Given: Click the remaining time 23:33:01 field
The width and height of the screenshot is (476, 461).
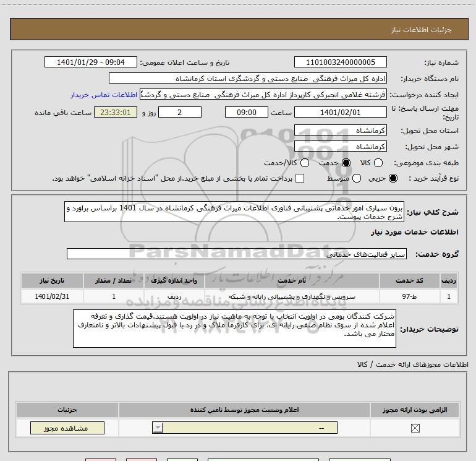Looking at the screenshot, I should [x=116, y=113].
